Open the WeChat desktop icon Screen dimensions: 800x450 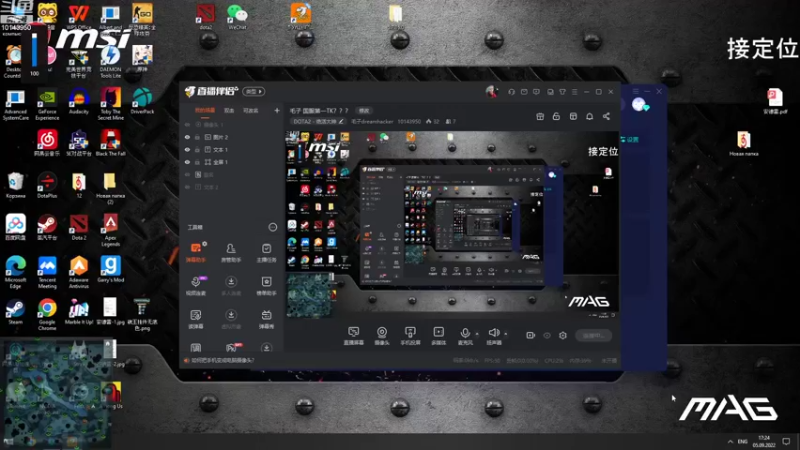pos(237,17)
